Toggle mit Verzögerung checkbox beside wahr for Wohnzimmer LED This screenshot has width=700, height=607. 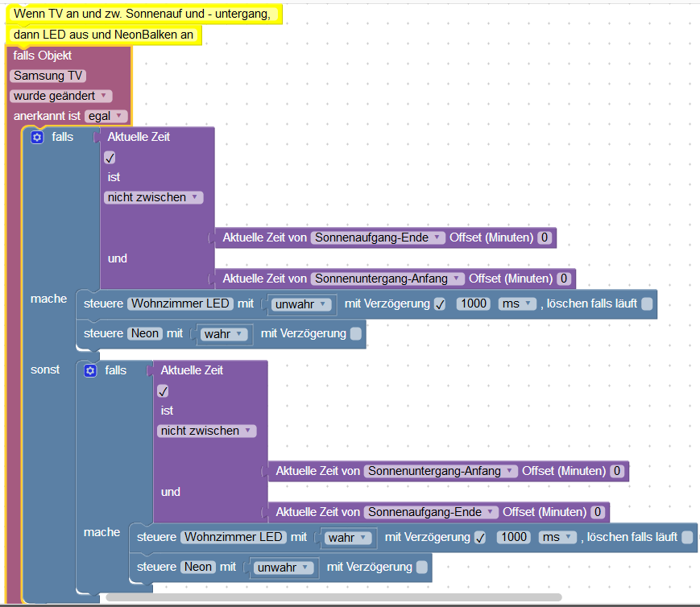pos(480,538)
